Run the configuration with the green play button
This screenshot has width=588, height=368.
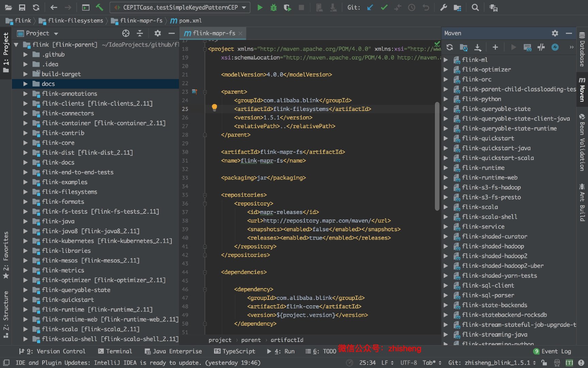(x=260, y=7)
